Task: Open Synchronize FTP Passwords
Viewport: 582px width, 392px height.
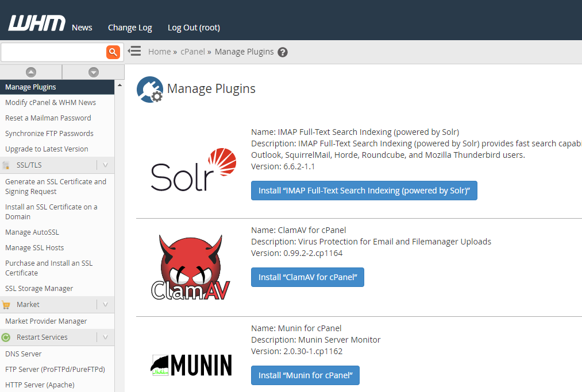Action: pyautogui.click(x=49, y=134)
